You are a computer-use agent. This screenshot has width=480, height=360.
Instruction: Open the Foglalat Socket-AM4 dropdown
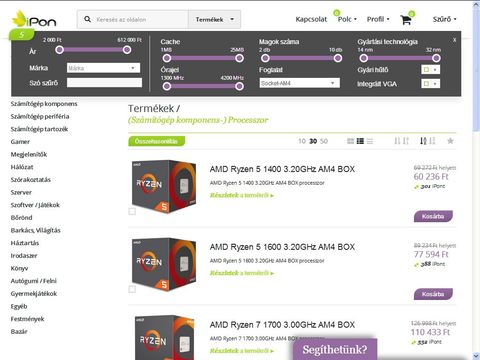pyautogui.click(x=300, y=83)
